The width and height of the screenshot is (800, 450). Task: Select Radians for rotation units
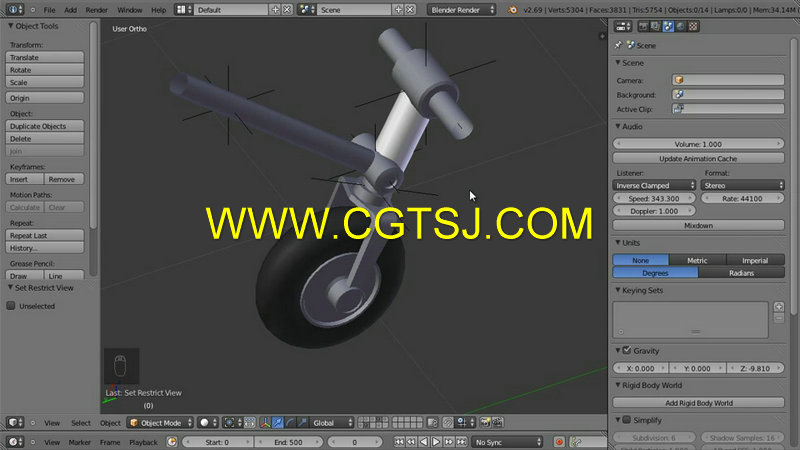coord(741,273)
